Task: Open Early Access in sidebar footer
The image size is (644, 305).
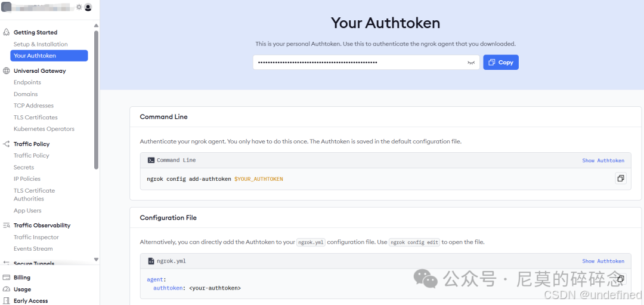Action: 31,301
